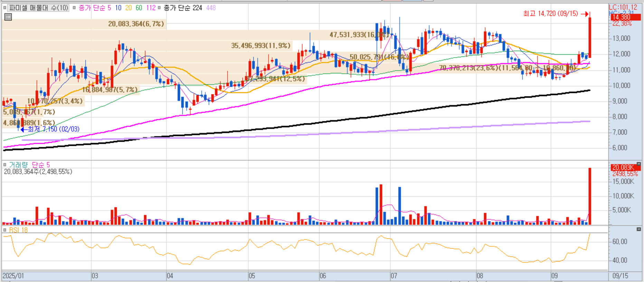Click the 03 month label on the date axis
The height and width of the screenshot is (282, 644).
click(95, 276)
